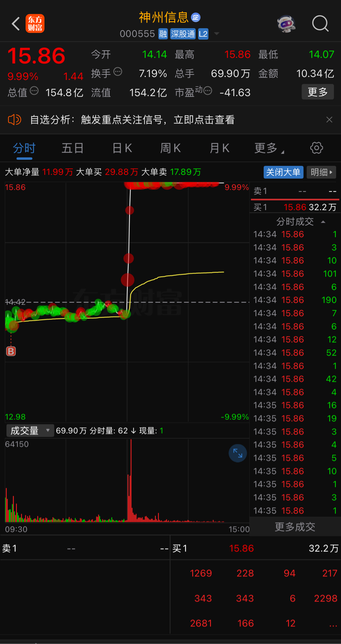Switch to the 周K tab
The height and width of the screenshot is (644, 341).
170,148
